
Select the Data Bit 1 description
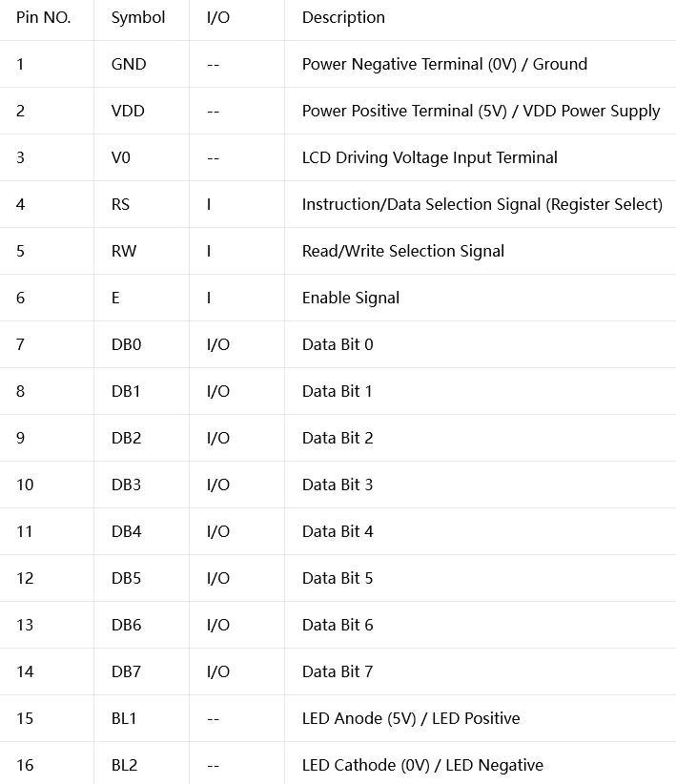pos(337,391)
